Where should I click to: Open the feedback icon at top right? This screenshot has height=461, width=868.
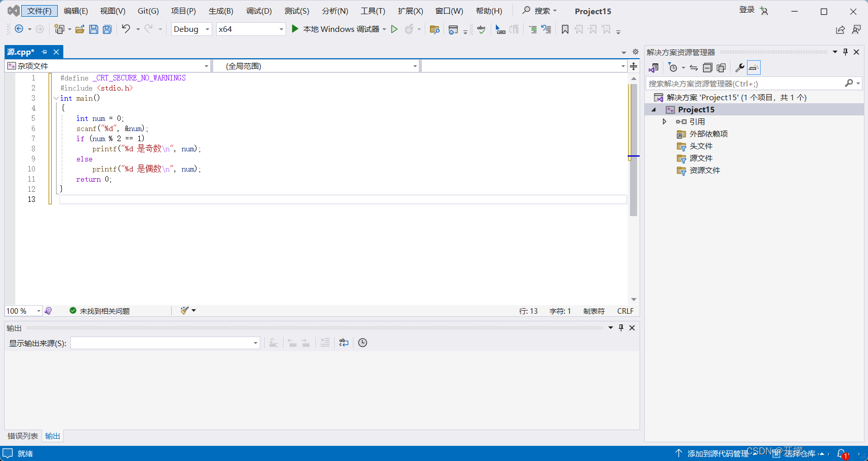tap(856, 30)
